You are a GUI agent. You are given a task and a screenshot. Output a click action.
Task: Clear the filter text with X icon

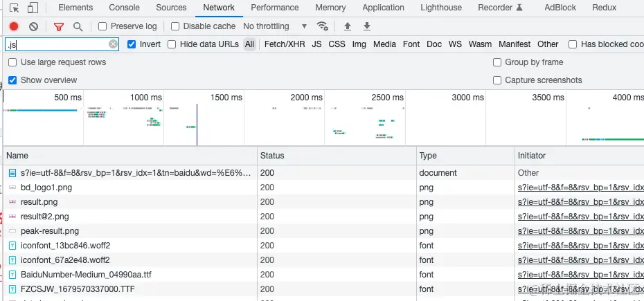click(x=114, y=44)
